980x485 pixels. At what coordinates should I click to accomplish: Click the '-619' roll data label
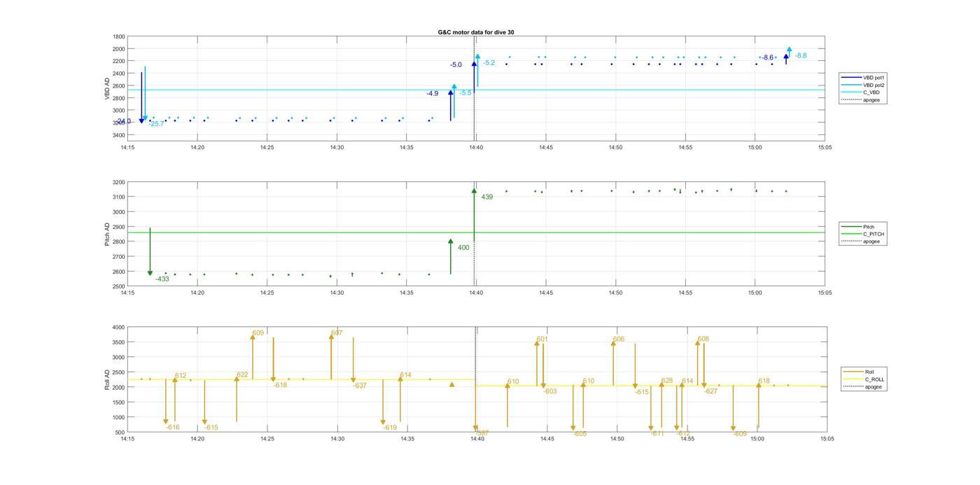click(x=390, y=428)
